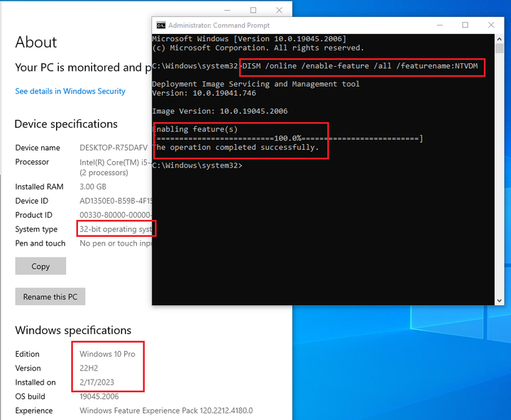Click the Rename this PC button
Screen dimensions: 511x420
(50, 297)
